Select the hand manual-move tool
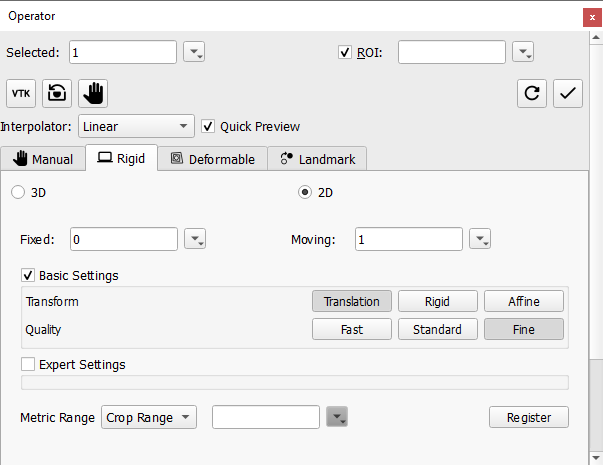The image size is (603, 465). 93,93
